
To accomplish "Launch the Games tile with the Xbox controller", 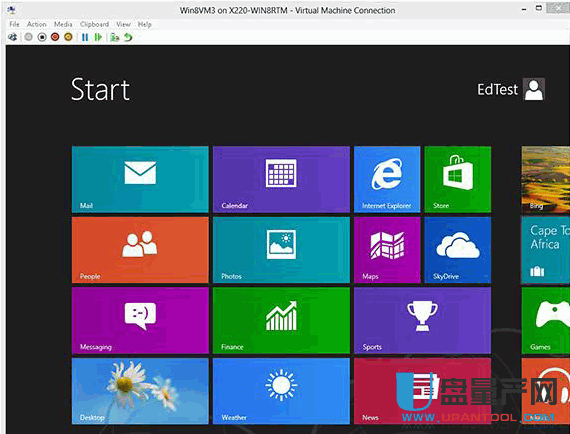I will point(545,321).
